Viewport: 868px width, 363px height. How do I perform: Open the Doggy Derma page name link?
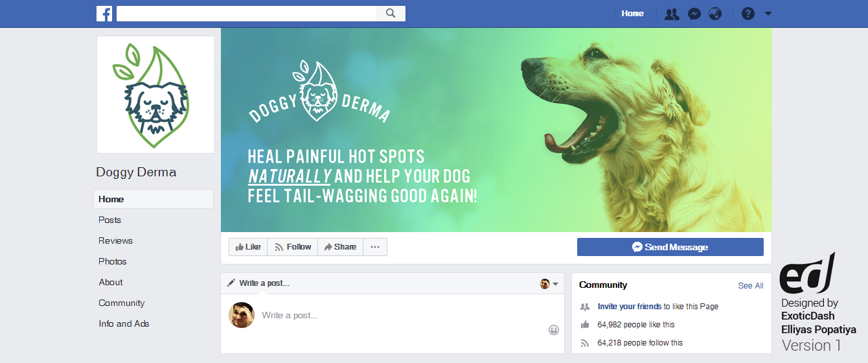136,172
